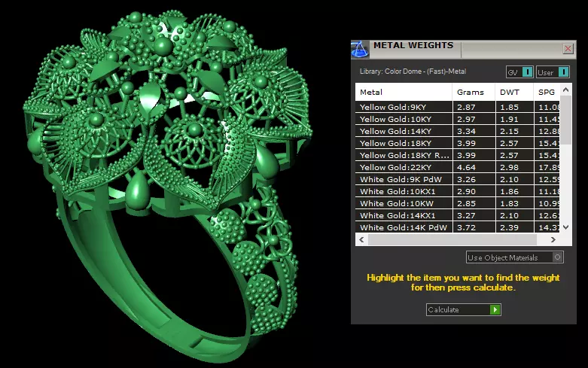Enable Use Object Materials option

click(514, 257)
